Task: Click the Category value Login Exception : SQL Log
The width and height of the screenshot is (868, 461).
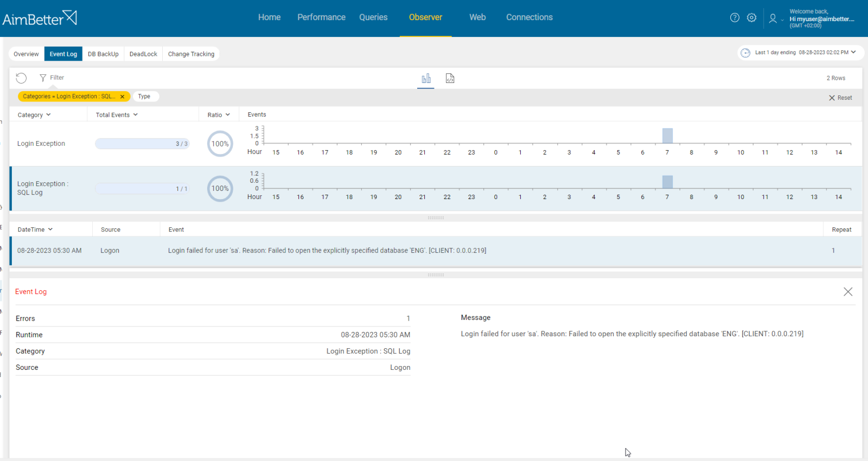Action: point(368,351)
